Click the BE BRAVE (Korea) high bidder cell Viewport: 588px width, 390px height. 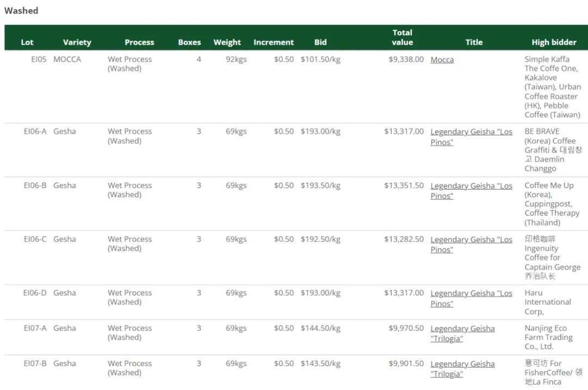[553, 150]
